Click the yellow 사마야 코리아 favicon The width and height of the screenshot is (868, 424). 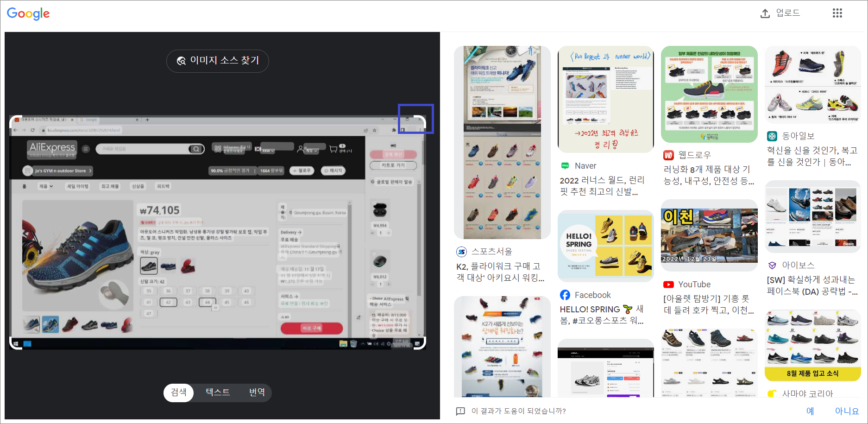[x=772, y=394]
